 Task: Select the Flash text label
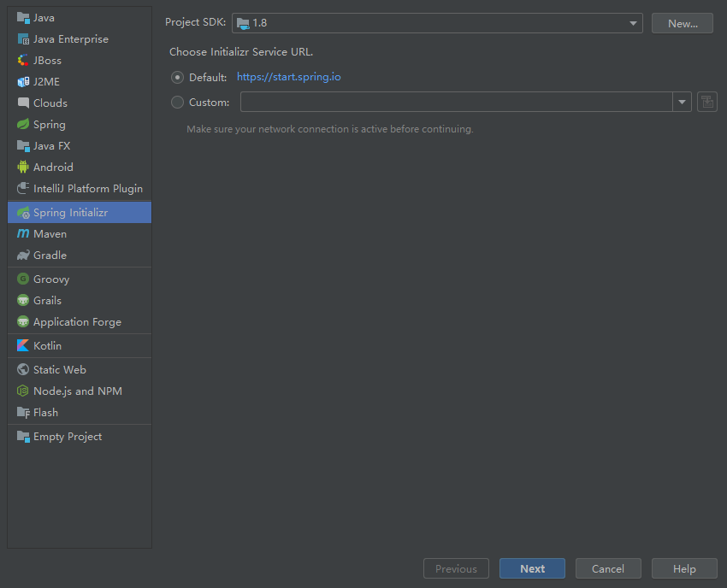tap(46, 413)
